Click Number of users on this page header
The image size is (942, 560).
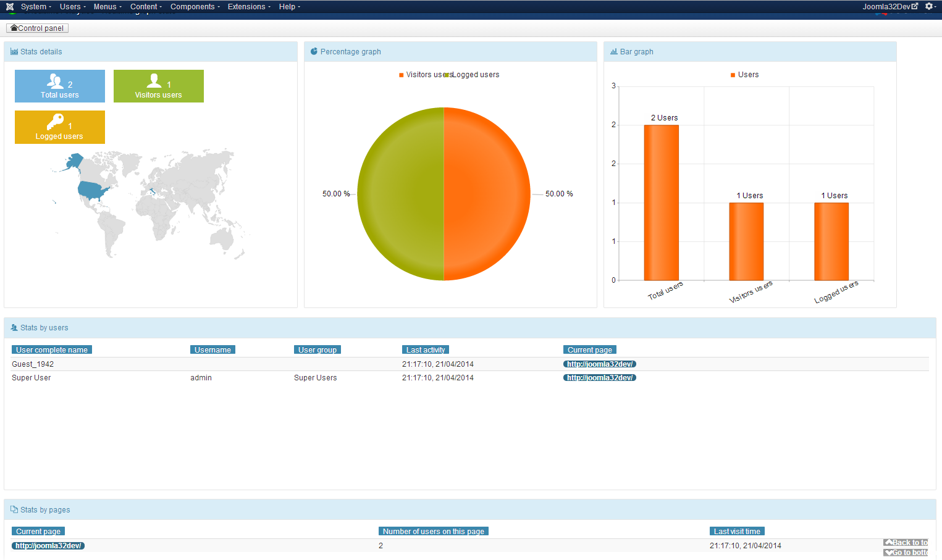434,532
